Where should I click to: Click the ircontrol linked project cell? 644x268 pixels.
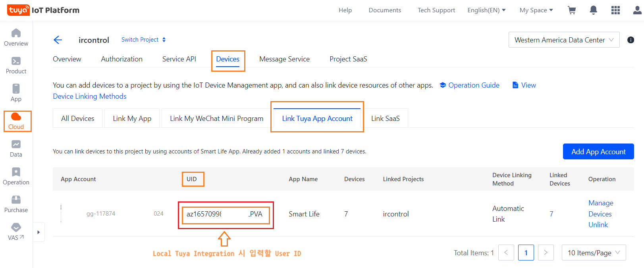click(x=396, y=214)
